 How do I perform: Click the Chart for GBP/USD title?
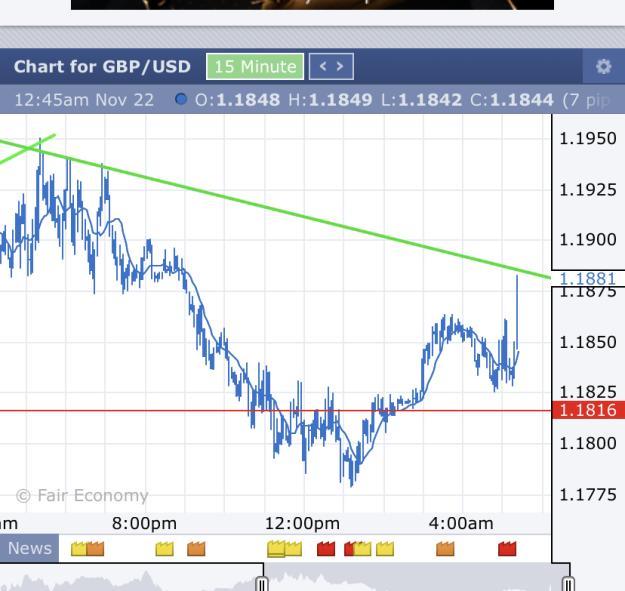pyautogui.click(x=102, y=67)
